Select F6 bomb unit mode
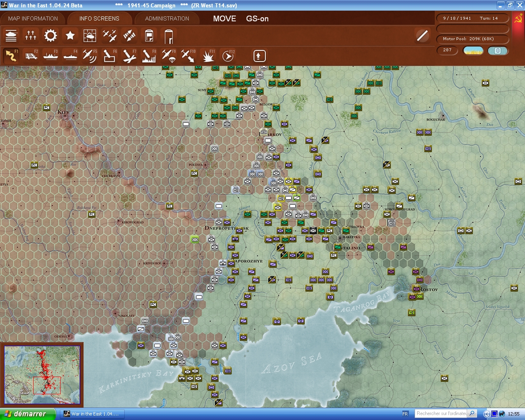525x420 pixels. pyautogui.click(x=110, y=55)
